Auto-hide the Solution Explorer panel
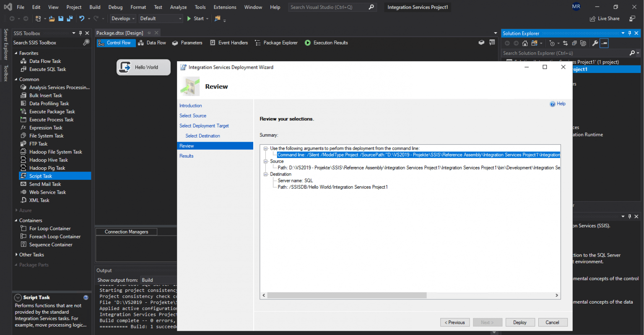644x335 pixels. [629, 33]
